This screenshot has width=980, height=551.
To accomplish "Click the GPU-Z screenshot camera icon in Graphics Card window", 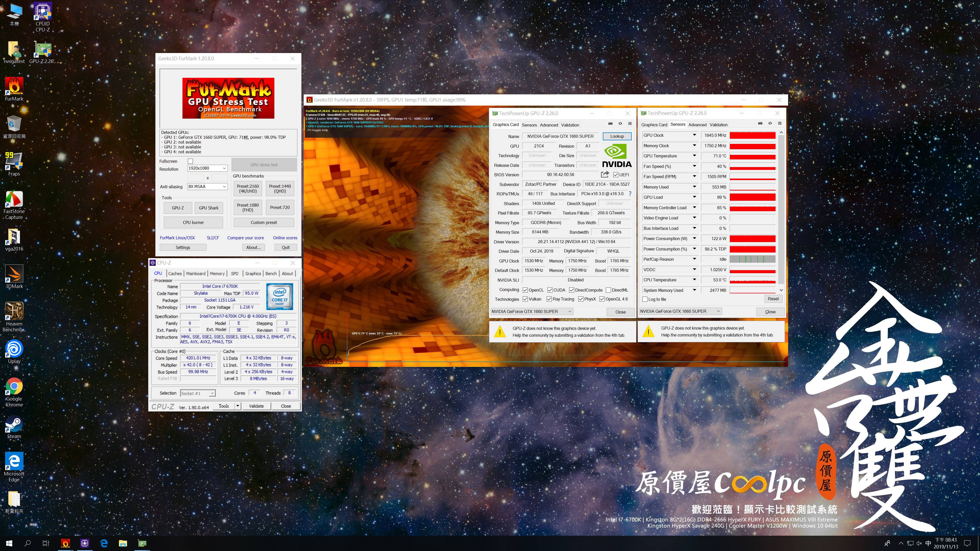I will click(x=610, y=123).
